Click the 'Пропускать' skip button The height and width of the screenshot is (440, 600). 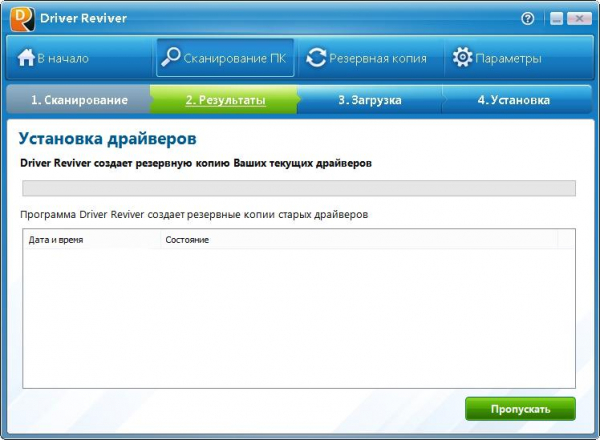tap(520, 409)
